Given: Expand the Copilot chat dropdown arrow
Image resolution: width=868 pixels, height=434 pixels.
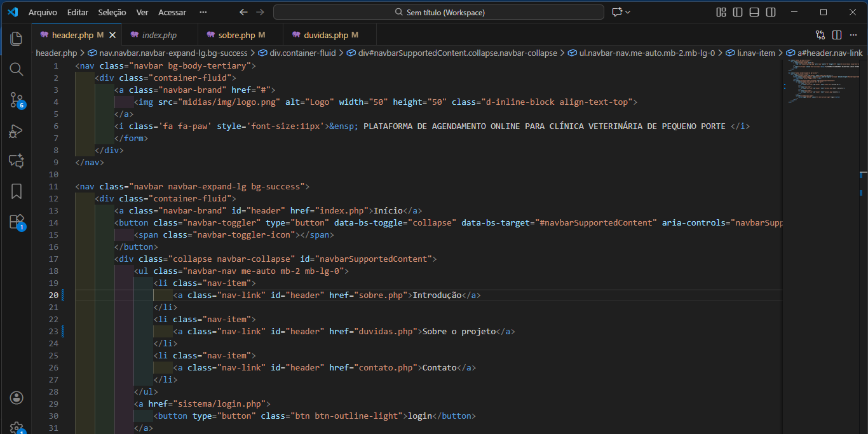Looking at the screenshot, I should (x=628, y=12).
